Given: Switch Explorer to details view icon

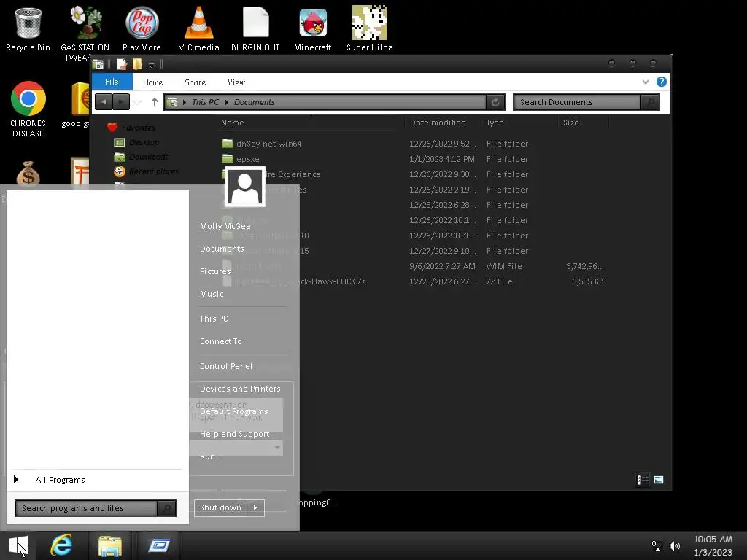Looking at the screenshot, I should pos(643,480).
